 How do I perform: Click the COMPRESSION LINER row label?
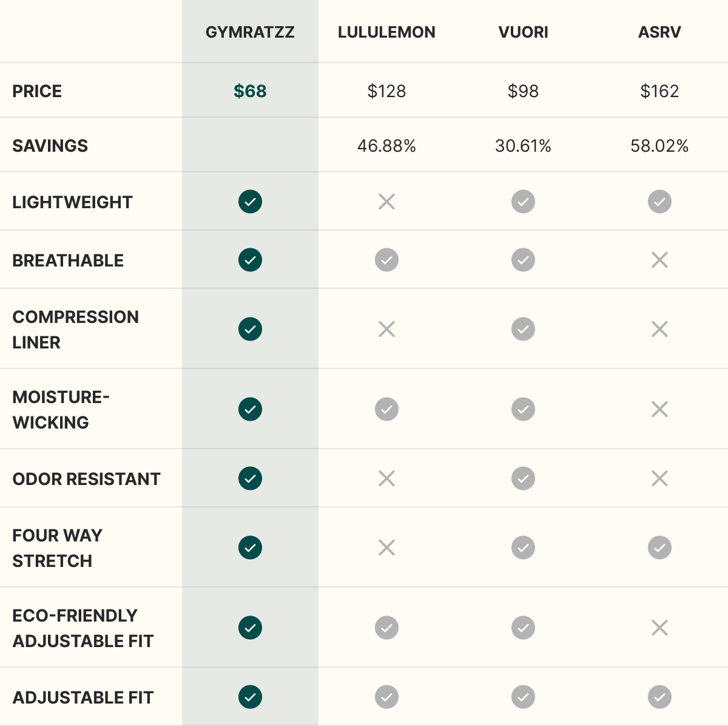coord(75,329)
